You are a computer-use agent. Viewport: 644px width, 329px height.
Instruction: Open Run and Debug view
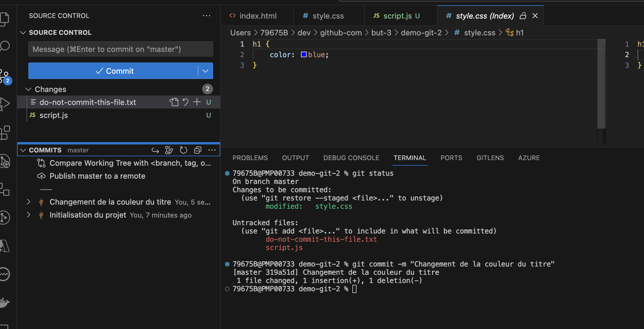(5, 104)
